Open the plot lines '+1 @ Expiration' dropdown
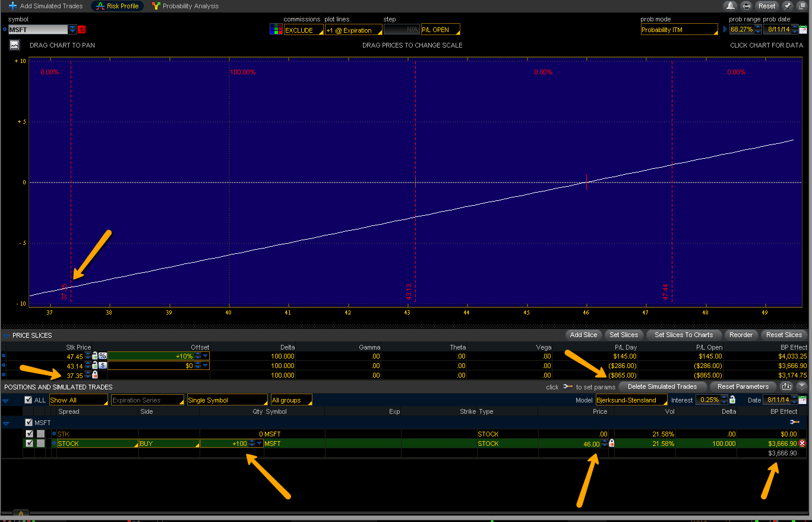The image size is (812, 522). [x=353, y=30]
